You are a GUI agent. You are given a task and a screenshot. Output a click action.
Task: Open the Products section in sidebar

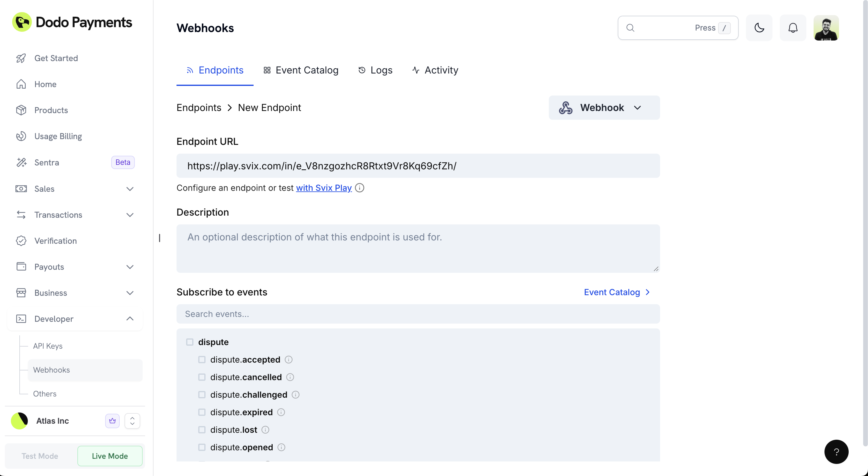click(x=51, y=110)
